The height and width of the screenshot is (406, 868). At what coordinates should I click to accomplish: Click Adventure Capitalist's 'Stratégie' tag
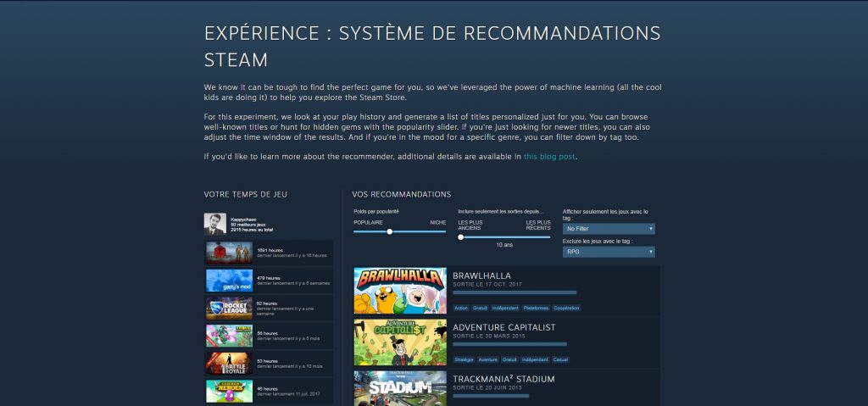tap(464, 359)
